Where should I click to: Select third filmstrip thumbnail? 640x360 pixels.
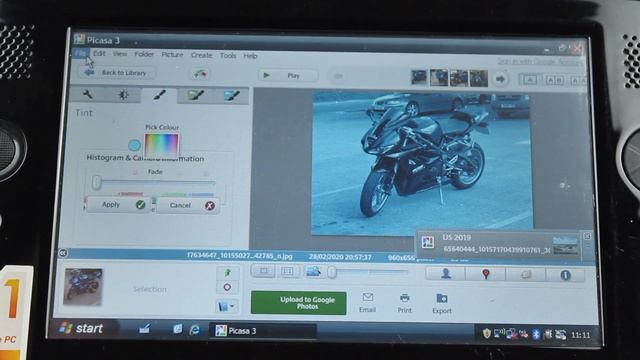pyautogui.click(x=459, y=78)
